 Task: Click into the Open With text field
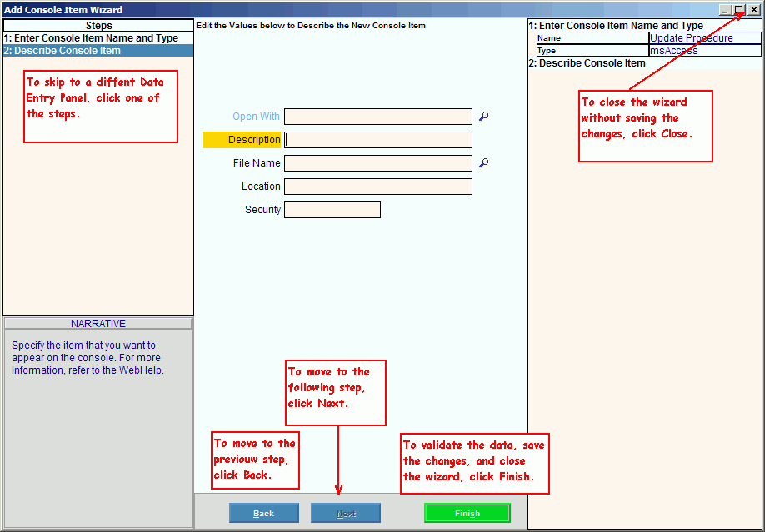(378, 117)
